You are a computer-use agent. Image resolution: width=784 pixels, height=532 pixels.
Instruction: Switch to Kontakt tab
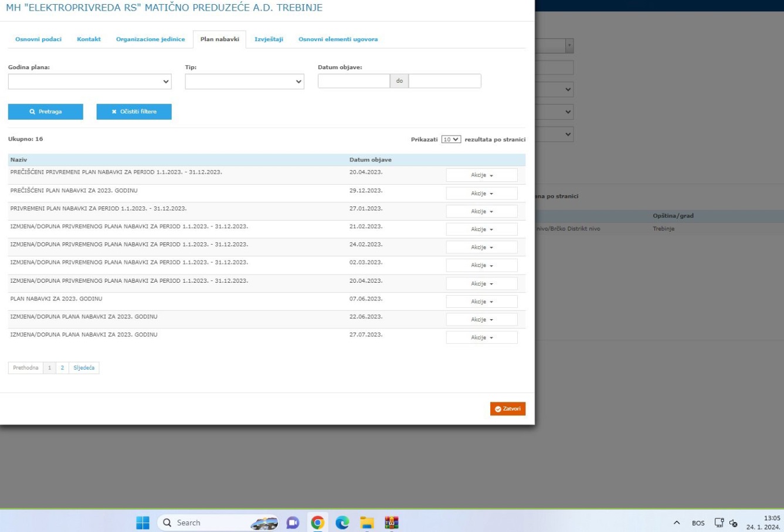point(89,39)
